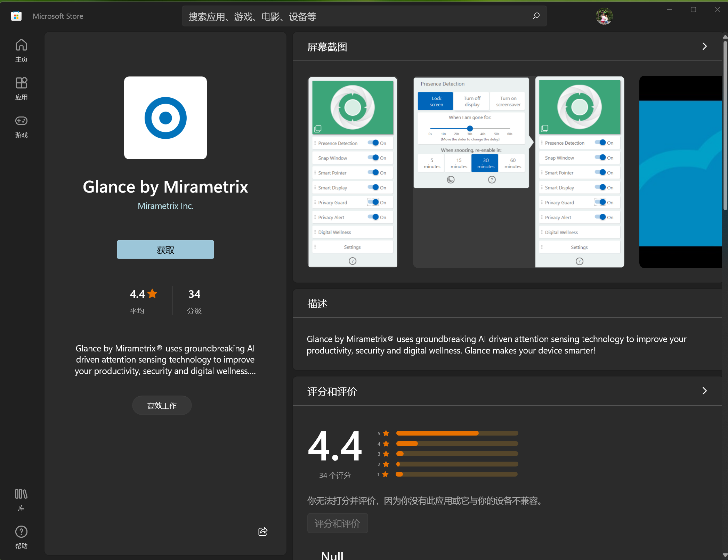Click the search magnifier icon

click(x=536, y=16)
